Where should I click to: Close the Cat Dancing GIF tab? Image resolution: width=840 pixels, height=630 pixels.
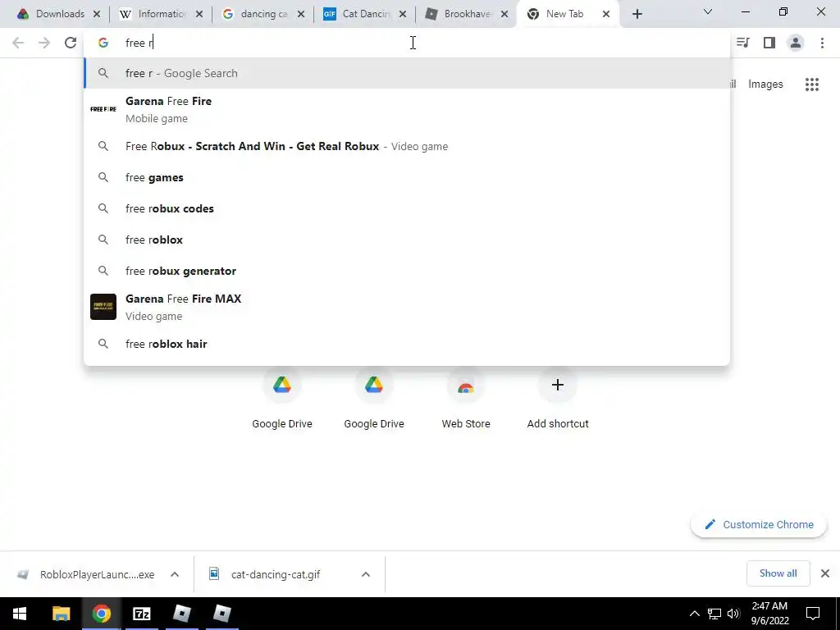pos(403,14)
